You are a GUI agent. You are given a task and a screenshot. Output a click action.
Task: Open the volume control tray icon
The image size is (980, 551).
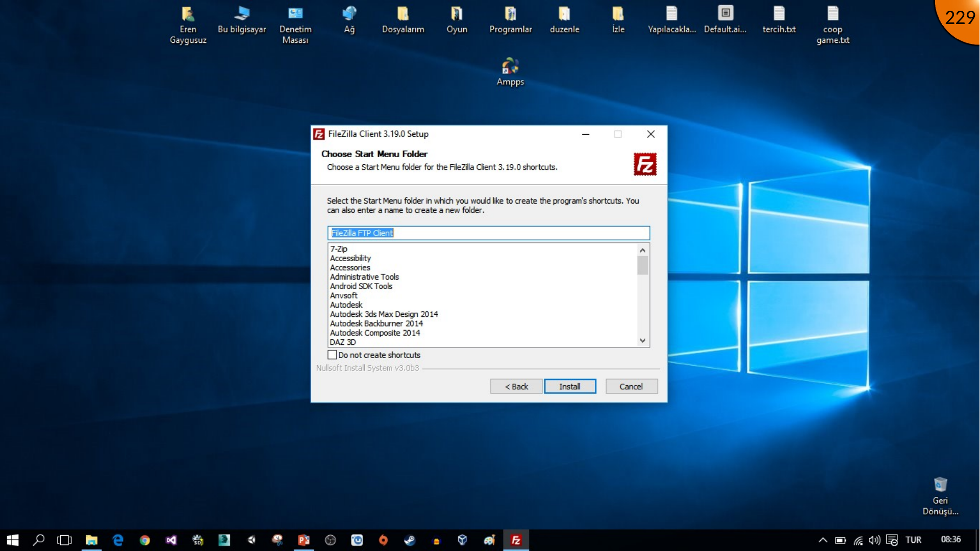(x=874, y=540)
